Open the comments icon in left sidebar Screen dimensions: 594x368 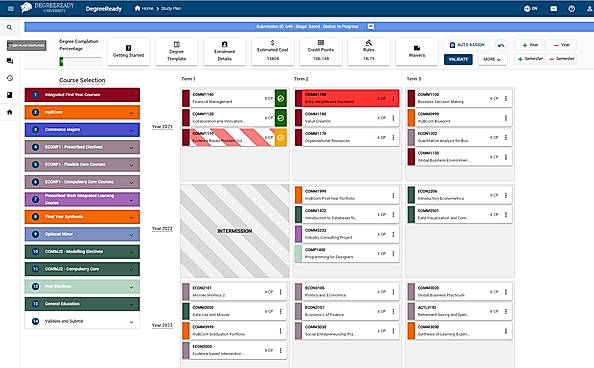click(10, 61)
